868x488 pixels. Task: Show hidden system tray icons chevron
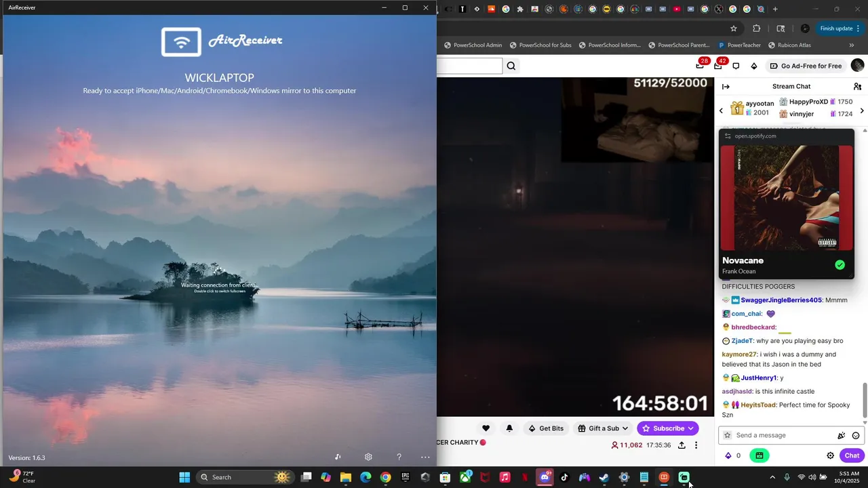tap(772, 477)
